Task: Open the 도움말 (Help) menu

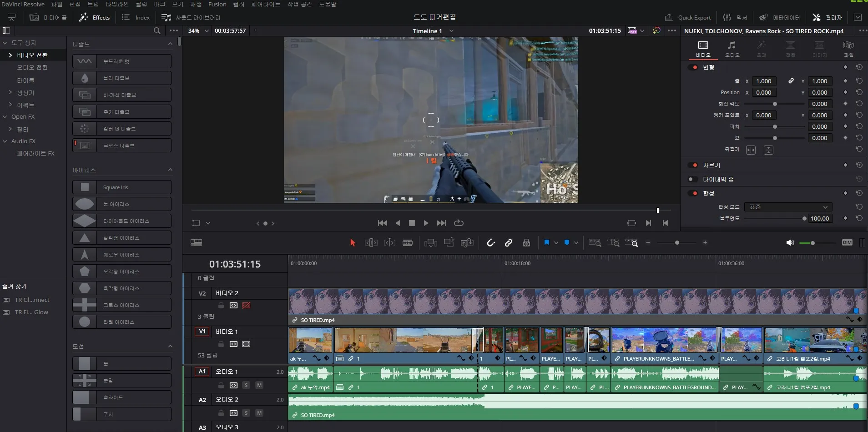Action: point(328,4)
